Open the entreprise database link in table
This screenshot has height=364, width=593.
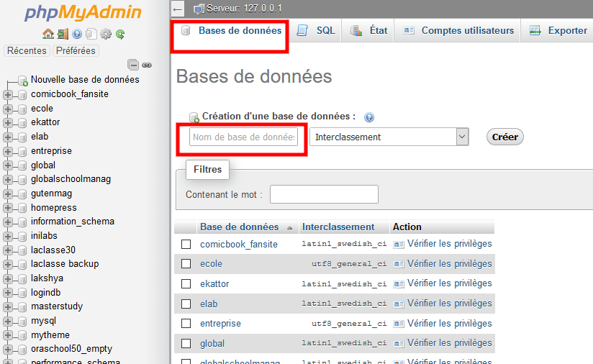(x=220, y=324)
